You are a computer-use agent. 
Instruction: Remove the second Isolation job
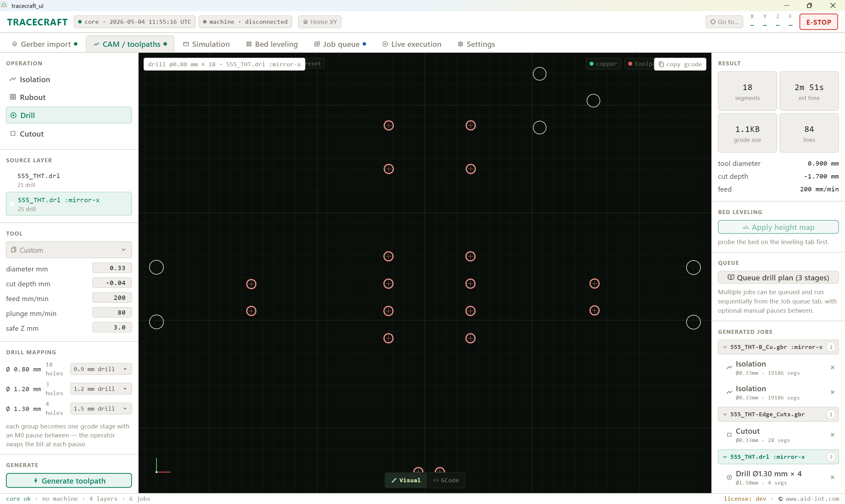pyautogui.click(x=832, y=392)
